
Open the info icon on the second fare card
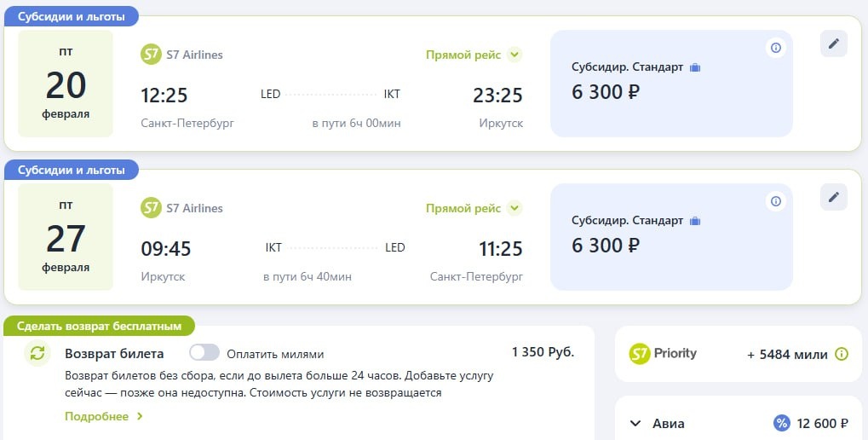point(775,201)
